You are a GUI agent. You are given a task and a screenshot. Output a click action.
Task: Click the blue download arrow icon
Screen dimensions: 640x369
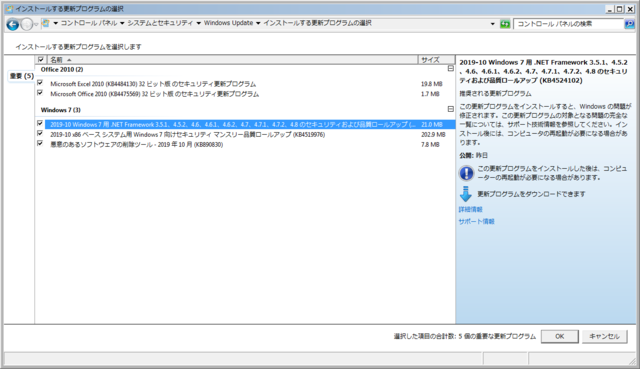coord(466,194)
